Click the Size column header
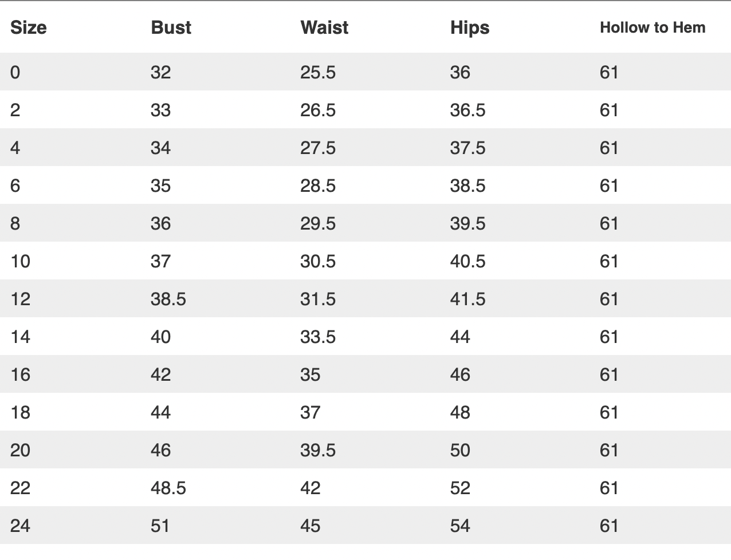Viewport: 731px width, 560px height. point(29,27)
